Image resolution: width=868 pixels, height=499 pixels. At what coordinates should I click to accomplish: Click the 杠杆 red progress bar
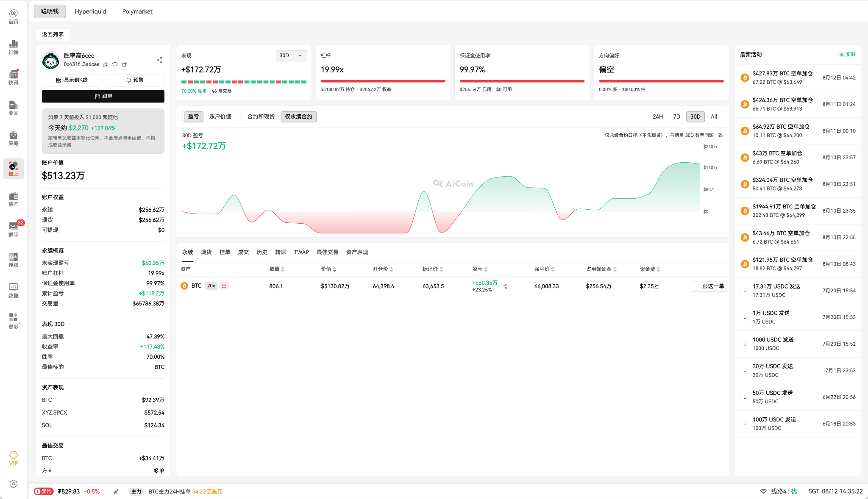click(383, 81)
